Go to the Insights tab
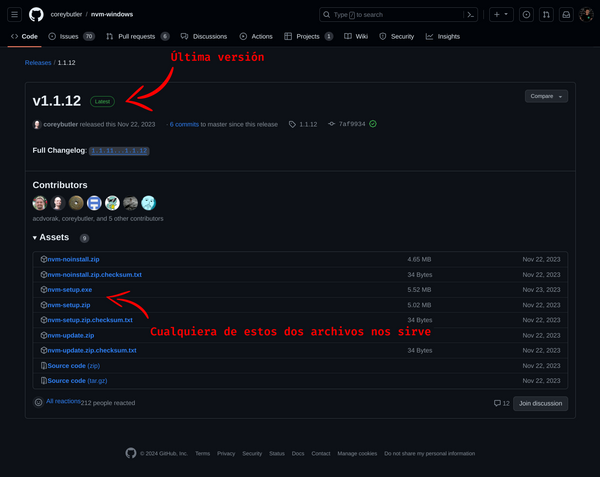 (x=443, y=36)
